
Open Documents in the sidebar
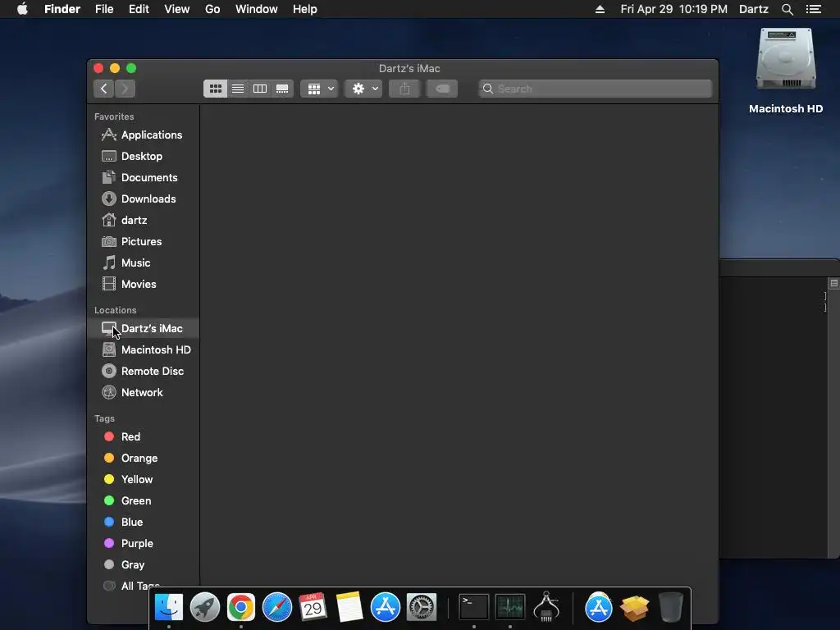coord(142,178)
